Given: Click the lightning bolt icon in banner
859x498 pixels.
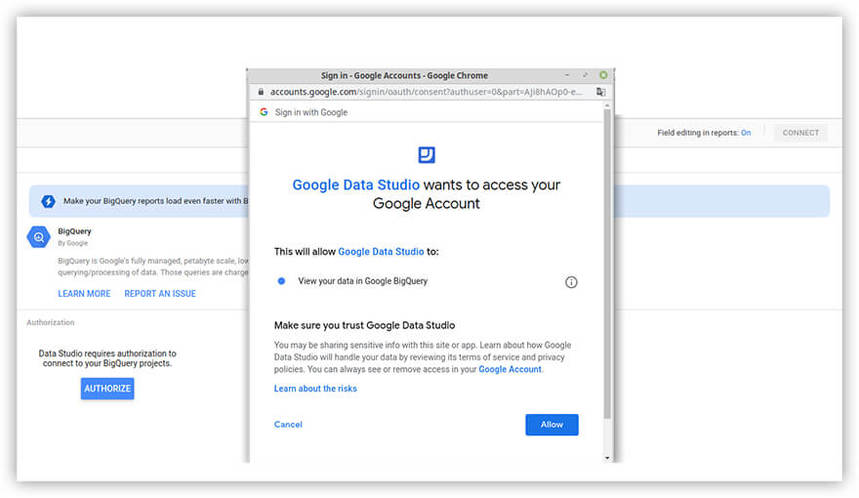Looking at the screenshot, I should 47,201.
